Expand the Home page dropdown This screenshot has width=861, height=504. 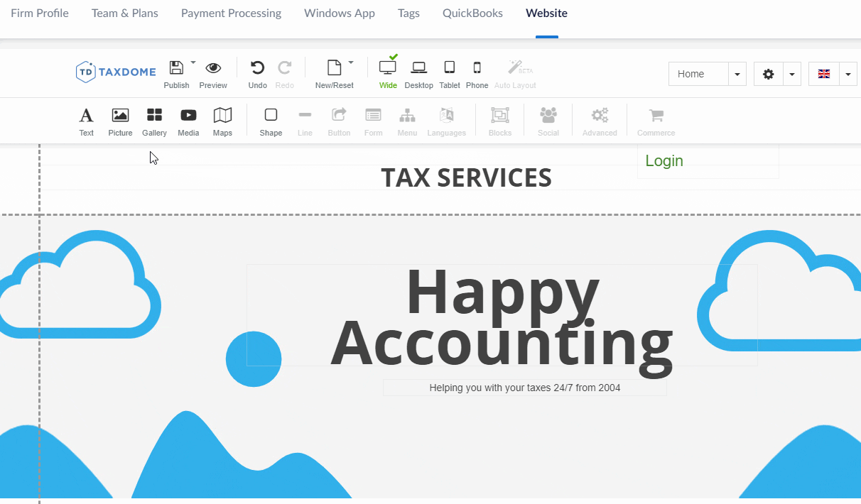(x=737, y=75)
